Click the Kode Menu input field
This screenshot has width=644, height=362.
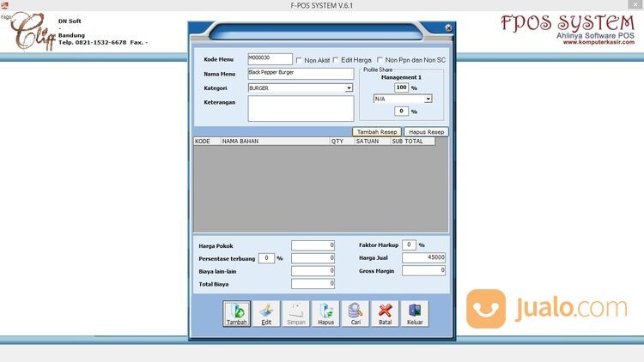(x=270, y=59)
